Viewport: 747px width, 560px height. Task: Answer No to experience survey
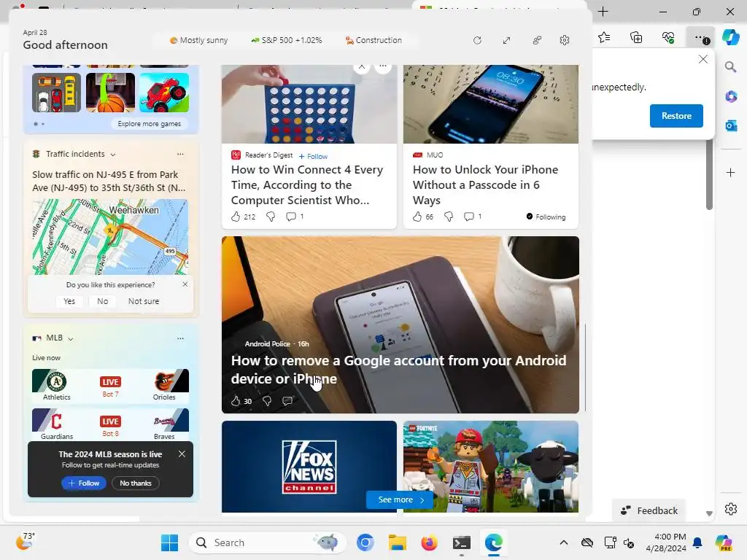(x=102, y=301)
